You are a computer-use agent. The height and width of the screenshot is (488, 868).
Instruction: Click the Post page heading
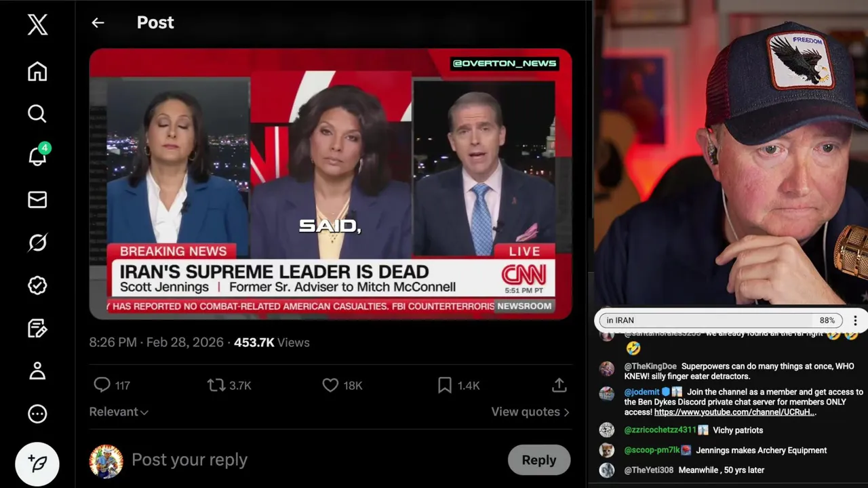pos(155,22)
